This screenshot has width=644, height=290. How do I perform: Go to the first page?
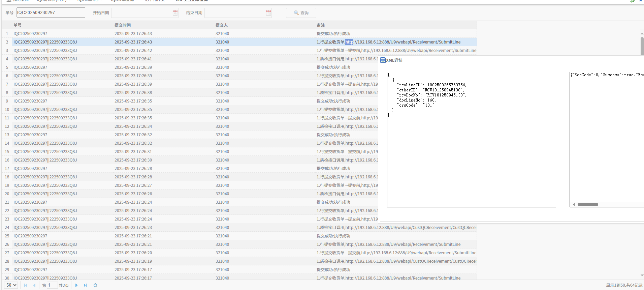(26, 285)
